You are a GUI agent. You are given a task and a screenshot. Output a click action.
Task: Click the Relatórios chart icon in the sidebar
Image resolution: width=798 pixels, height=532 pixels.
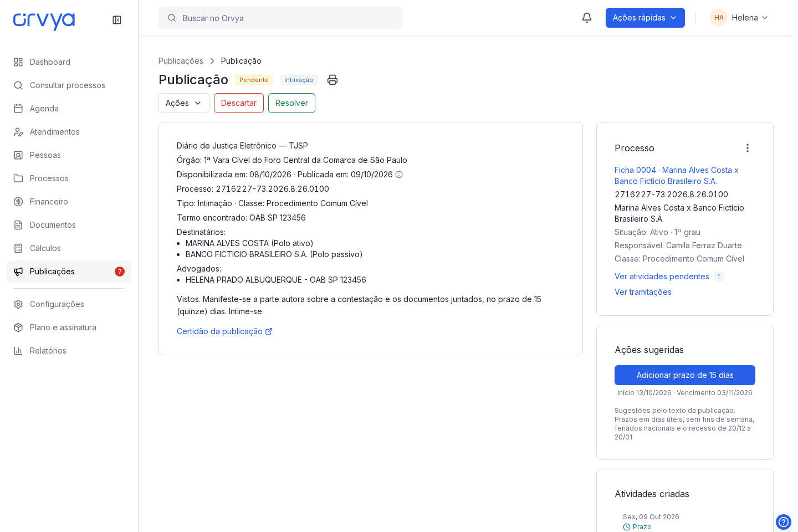click(18, 351)
